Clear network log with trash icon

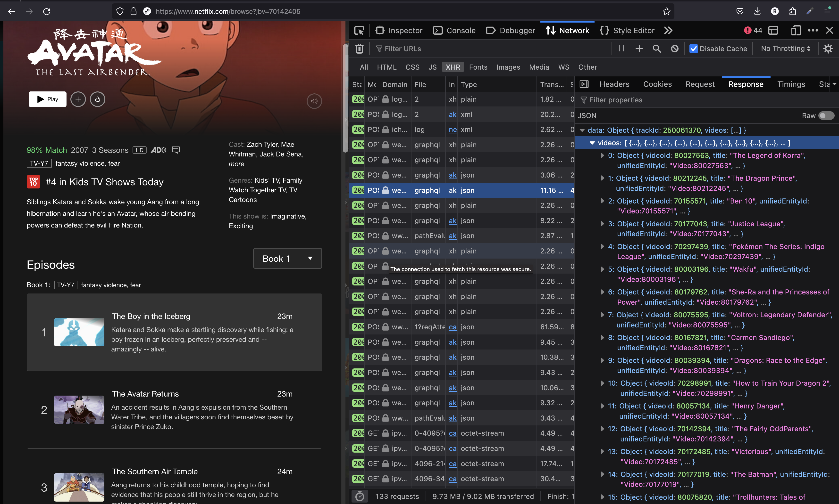(359, 49)
